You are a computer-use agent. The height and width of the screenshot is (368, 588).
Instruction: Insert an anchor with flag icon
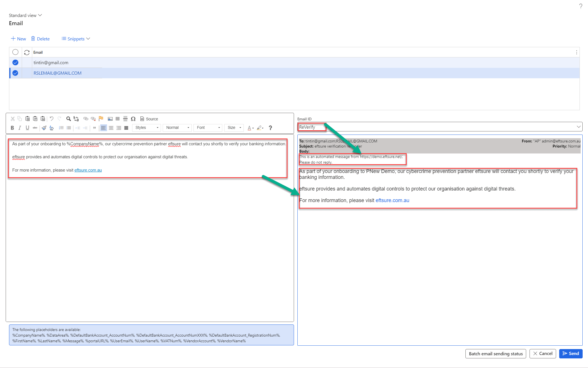point(101,119)
